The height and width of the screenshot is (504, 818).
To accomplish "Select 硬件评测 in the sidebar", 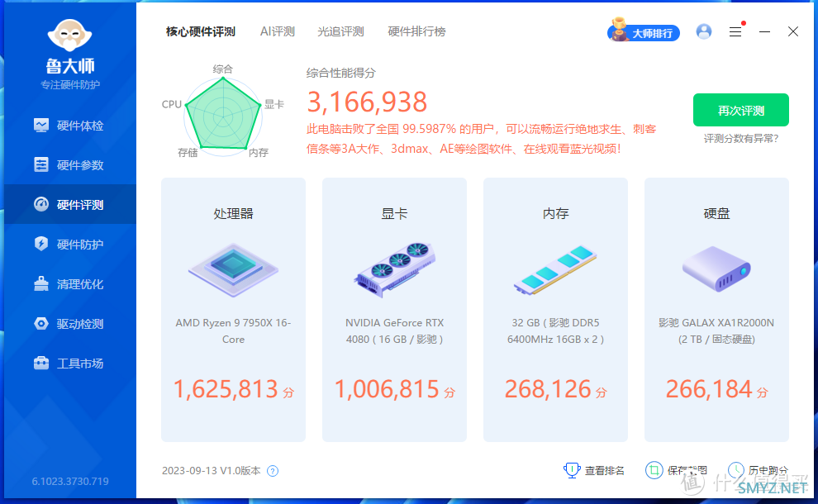I will click(x=70, y=205).
